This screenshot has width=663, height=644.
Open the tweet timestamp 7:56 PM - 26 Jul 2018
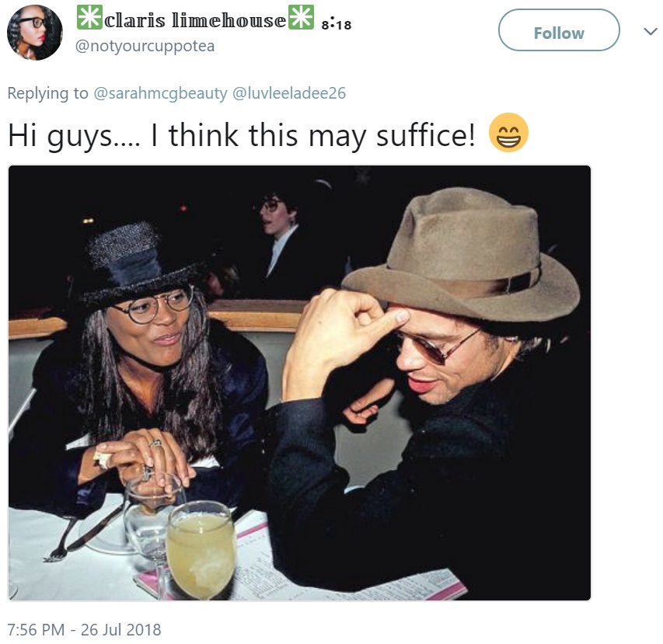(84, 630)
